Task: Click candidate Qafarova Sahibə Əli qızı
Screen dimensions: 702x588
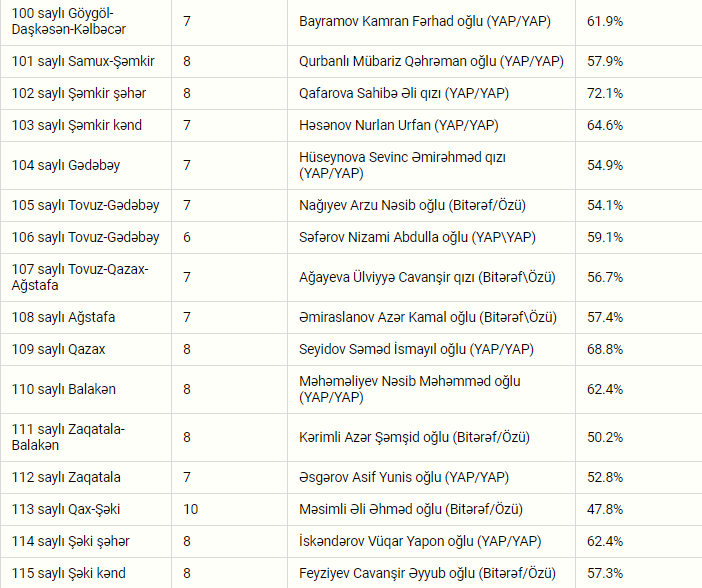Action: 404,93
